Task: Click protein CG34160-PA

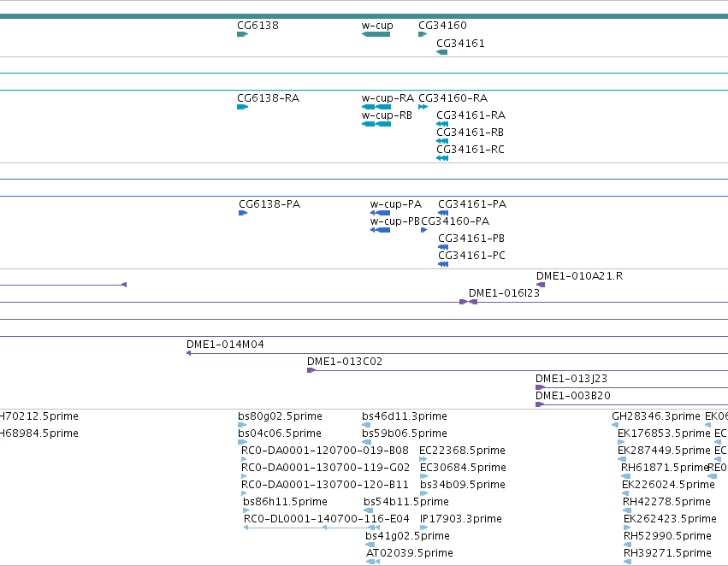Action: tap(455, 221)
